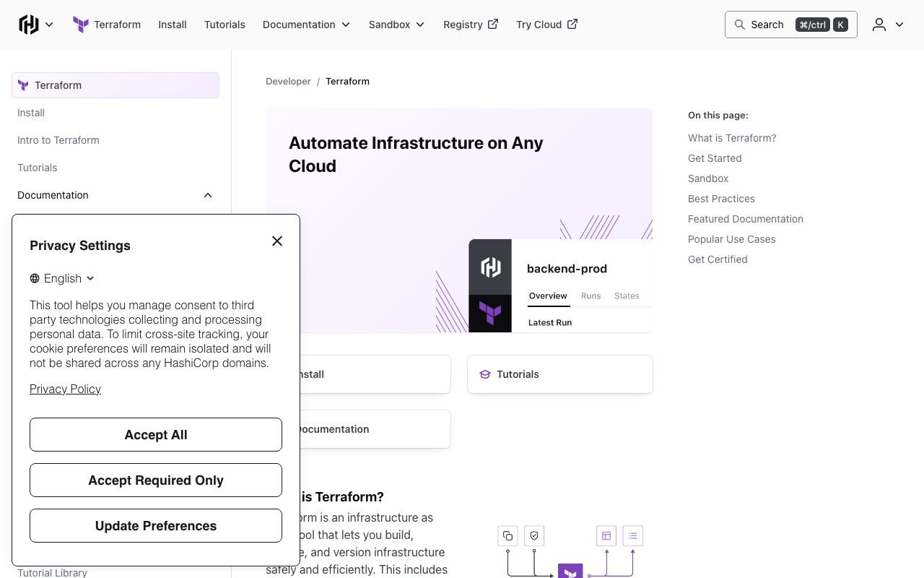Close the Privacy Settings dialog
Image resolution: width=924 pixels, height=578 pixels.
tap(276, 241)
